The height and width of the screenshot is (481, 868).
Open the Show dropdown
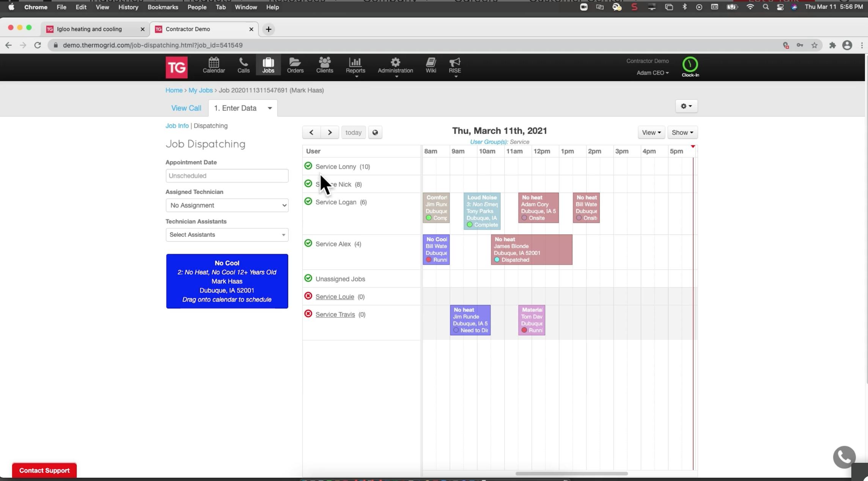[x=682, y=132]
